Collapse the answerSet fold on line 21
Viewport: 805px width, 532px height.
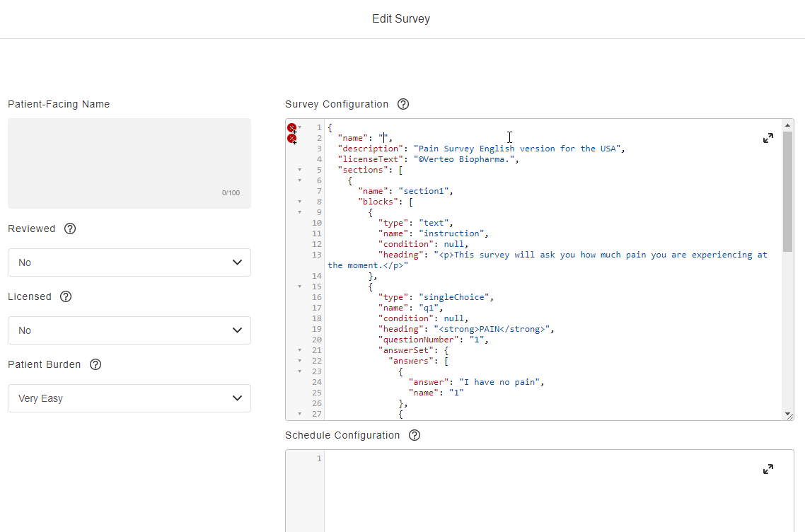[299, 350]
